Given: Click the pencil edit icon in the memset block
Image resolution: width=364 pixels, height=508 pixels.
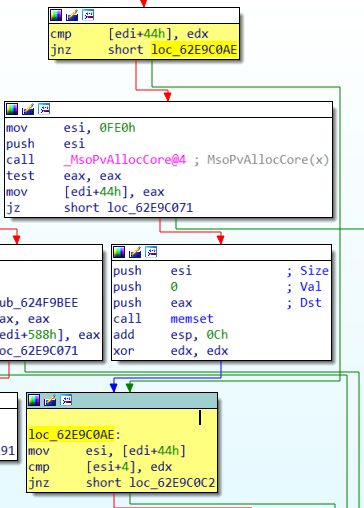Looking at the screenshot, I should coord(135,252).
